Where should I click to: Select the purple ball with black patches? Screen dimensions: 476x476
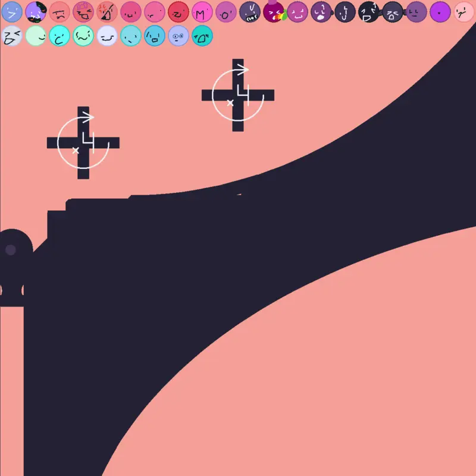(36, 12)
